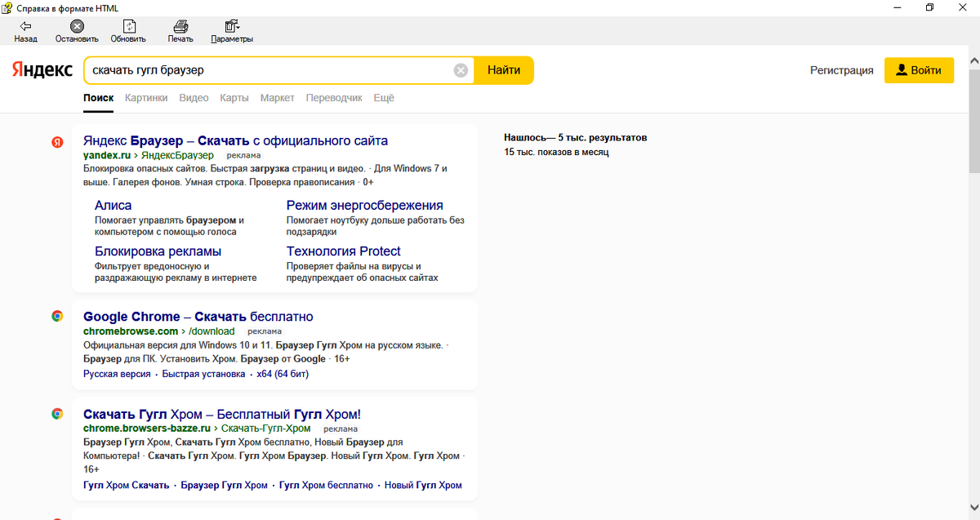Click Chrome favicon beside Google Chrome – Скачать бесплатно
This screenshot has height=520, width=980.
coord(57,316)
